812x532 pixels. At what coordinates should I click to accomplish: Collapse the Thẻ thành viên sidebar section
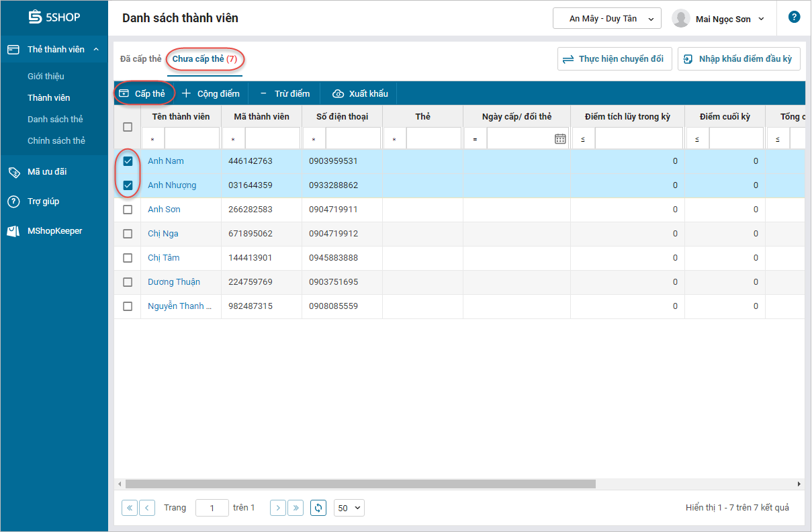tap(96, 50)
